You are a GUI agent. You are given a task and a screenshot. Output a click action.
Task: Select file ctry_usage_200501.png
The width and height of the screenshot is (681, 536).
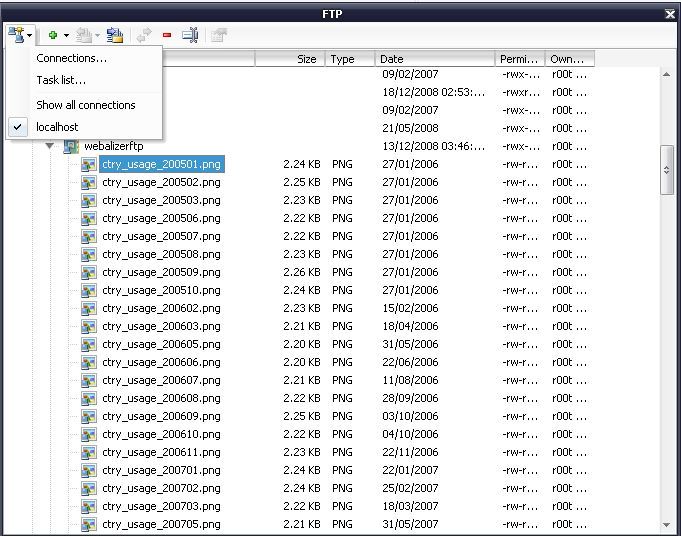coord(162,164)
